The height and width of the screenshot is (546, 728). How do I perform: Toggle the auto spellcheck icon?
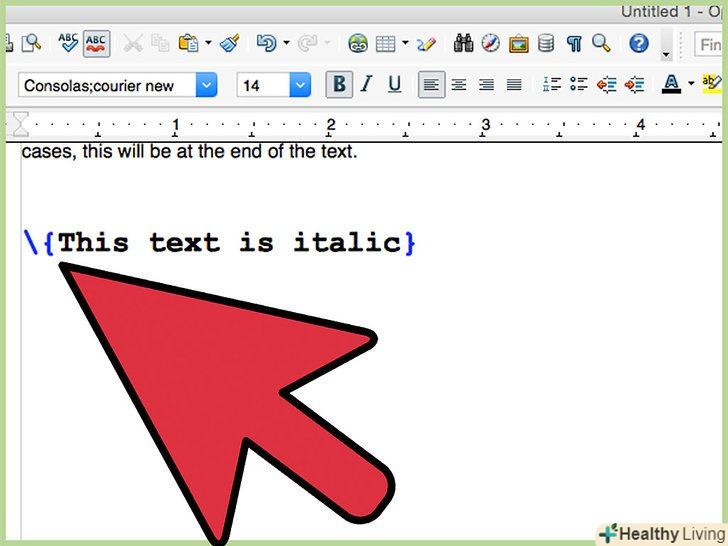96,43
